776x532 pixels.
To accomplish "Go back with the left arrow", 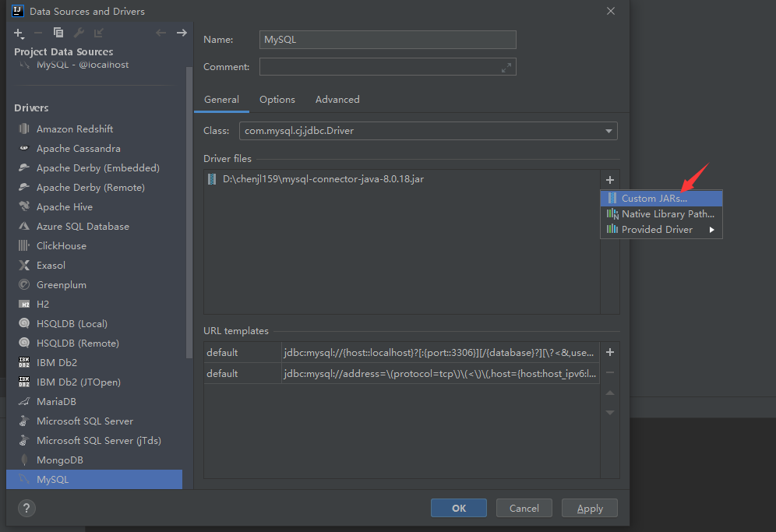I will 160,33.
